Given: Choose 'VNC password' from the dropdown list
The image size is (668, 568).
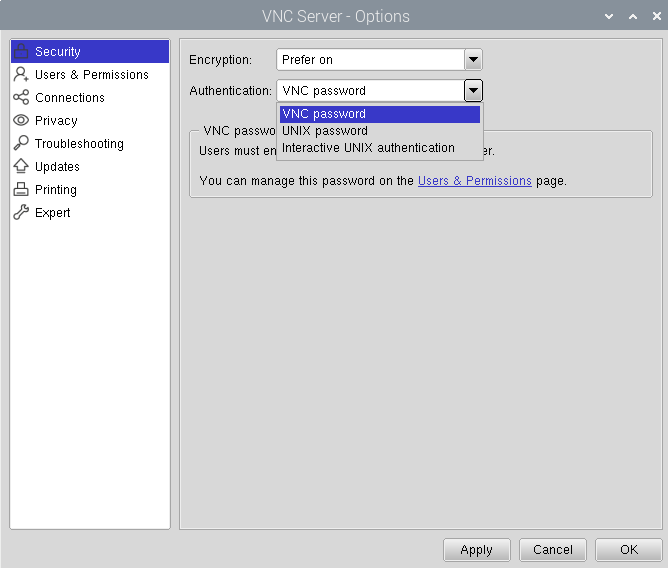Looking at the screenshot, I should (379, 114).
